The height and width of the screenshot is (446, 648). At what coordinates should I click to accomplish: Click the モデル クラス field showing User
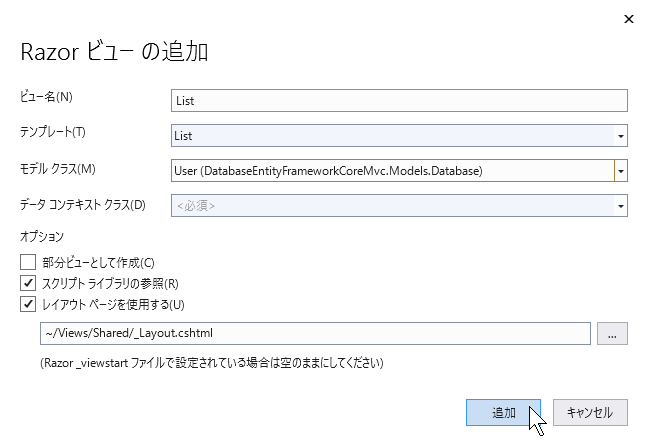393,171
